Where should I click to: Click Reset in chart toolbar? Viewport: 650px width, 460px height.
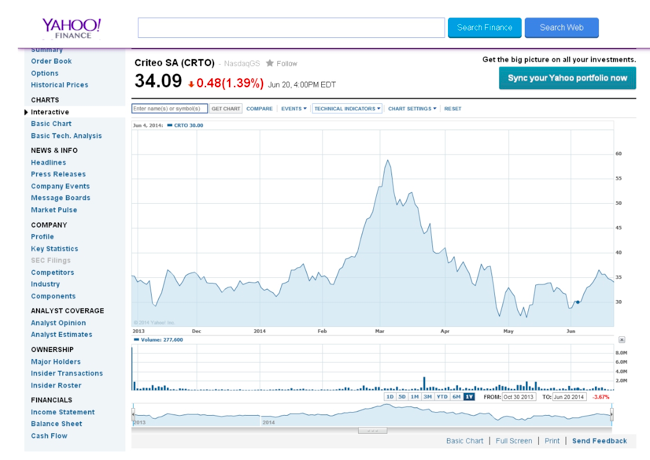coord(453,109)
